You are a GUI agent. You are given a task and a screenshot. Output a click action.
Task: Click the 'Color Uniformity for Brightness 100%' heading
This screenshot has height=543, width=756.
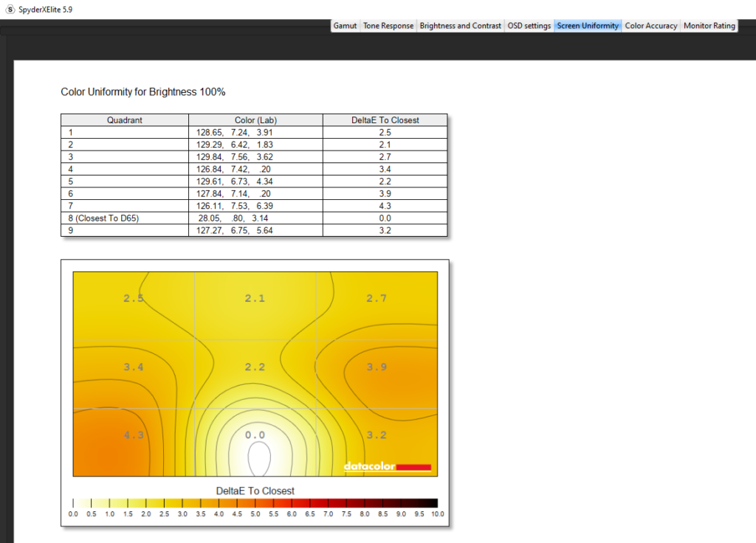coord(142,92)
